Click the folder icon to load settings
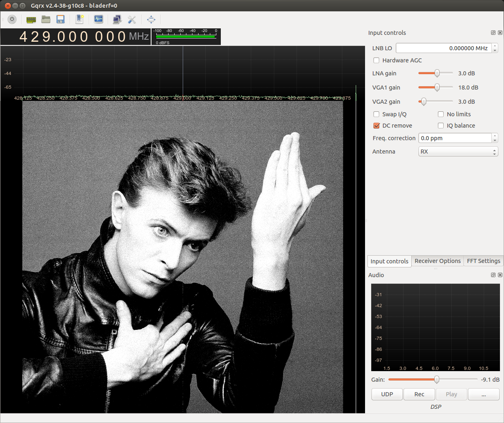The width and height of the screenshot is (504, 423). 46,19
